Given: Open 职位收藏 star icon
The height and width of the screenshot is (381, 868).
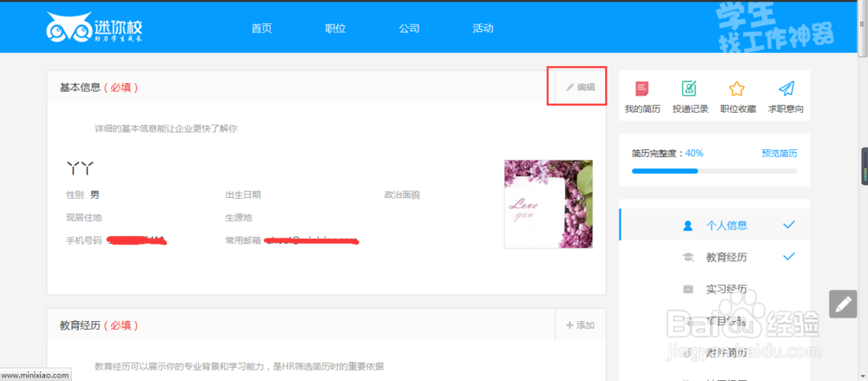Looking at the screenshot, I should point(737,89).
